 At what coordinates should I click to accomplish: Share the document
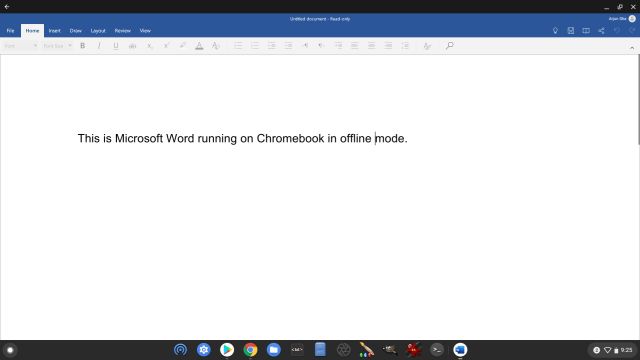click(601, 31)
